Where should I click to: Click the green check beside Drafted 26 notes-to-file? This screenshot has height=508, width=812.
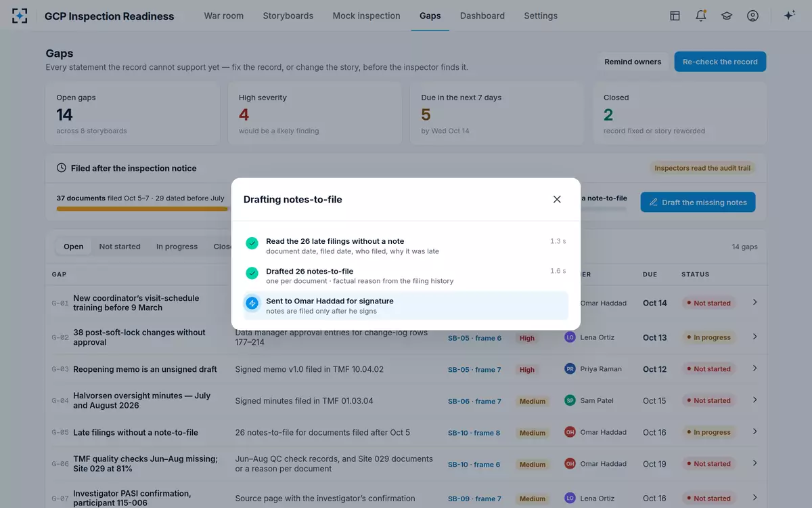click(252, 273)
